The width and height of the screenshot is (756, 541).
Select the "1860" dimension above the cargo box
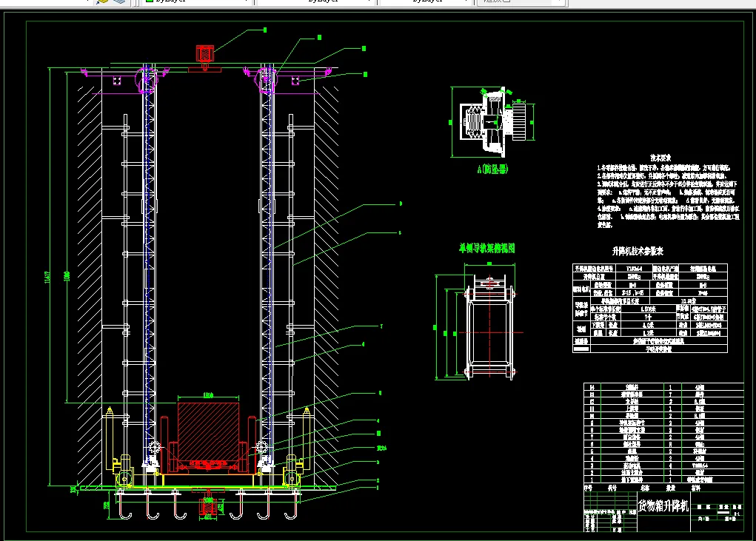click(208, 395)
